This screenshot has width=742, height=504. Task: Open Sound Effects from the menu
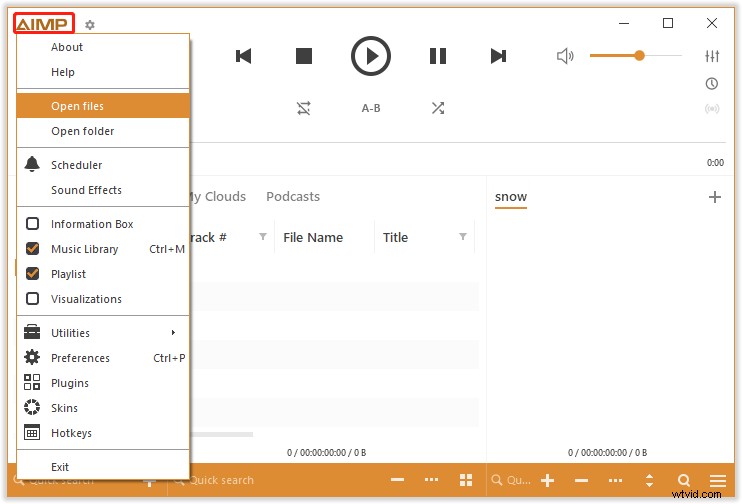(103, 190)
